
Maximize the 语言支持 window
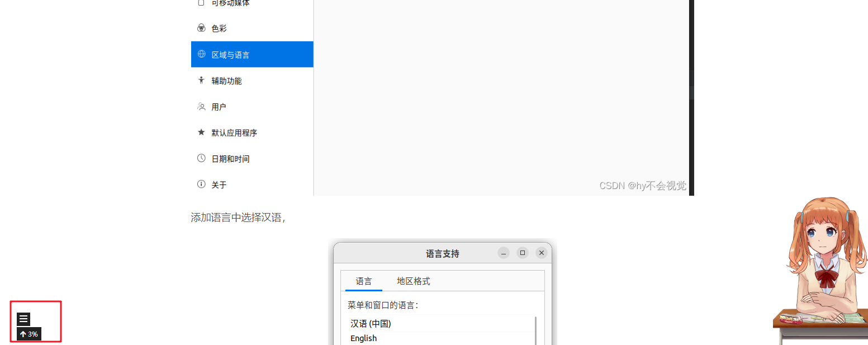[x=523, y=253]
